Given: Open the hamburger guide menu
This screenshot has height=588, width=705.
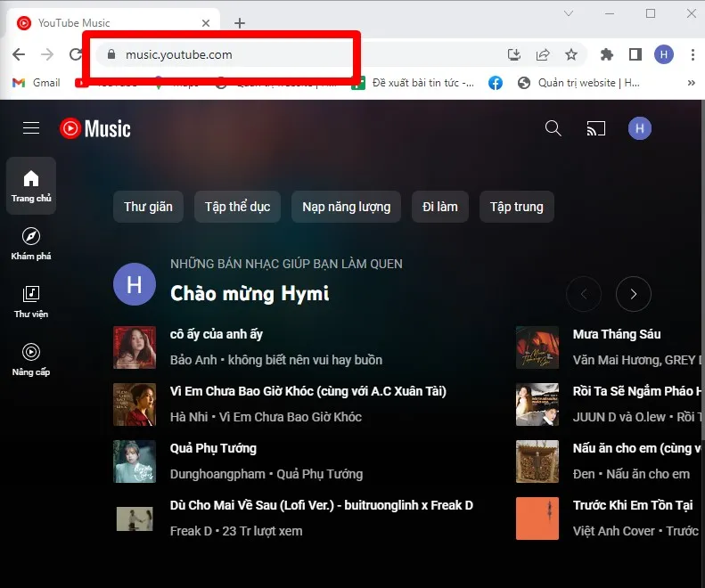Looking at the screenshot, I should [x=31, y=128].
